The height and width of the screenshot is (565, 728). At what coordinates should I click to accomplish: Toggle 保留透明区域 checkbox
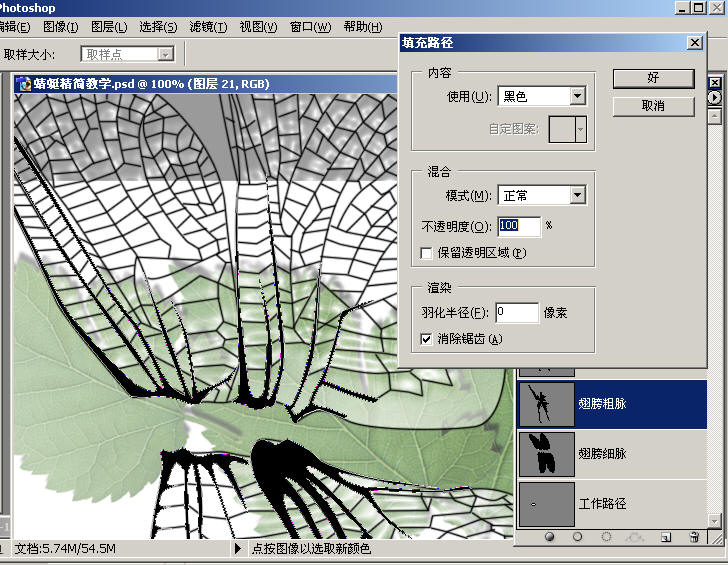click(x=426, y=253)
